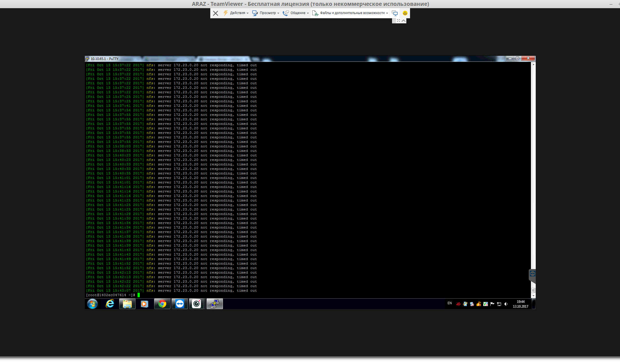Click the orange folder tray icon
Image resolution: width=620 pixels, height=364 pixels.
(479, 304)
